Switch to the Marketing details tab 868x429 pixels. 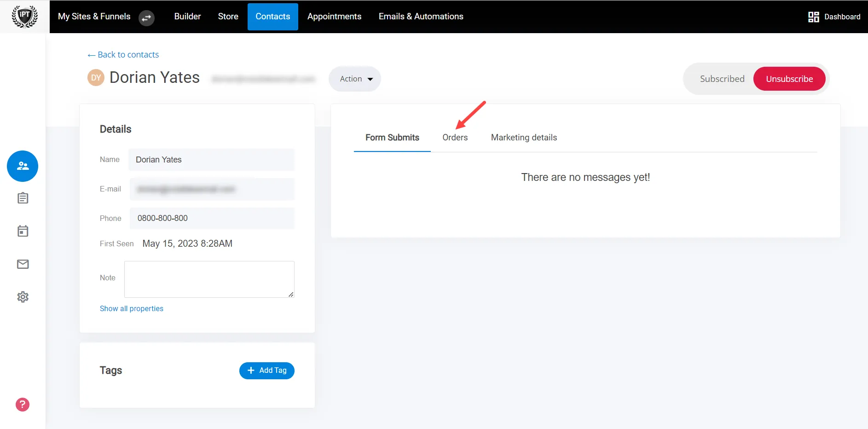[x=523, y=137]
